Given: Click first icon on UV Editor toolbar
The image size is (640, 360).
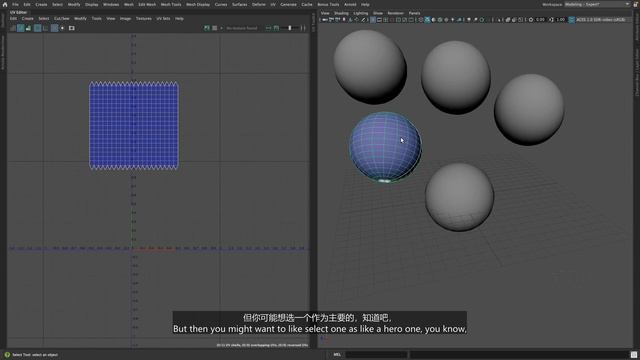Looking at the screenshot, I should [13, 28].
